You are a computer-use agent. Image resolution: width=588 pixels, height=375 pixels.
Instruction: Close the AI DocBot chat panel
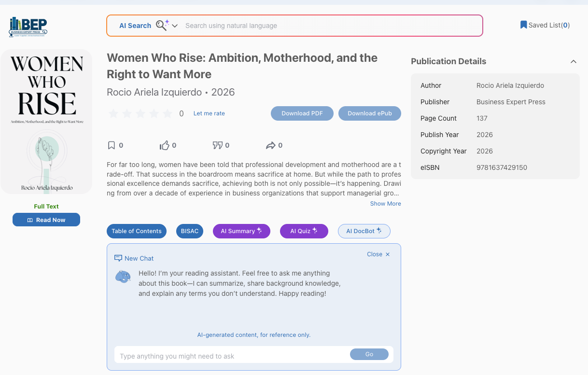[x=378, y=254]
